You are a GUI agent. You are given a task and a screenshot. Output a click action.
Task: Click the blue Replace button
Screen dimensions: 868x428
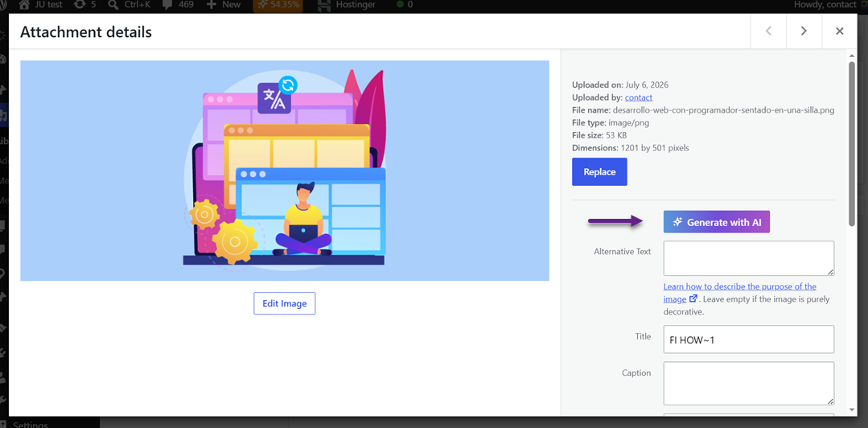[x=599, y=171]
